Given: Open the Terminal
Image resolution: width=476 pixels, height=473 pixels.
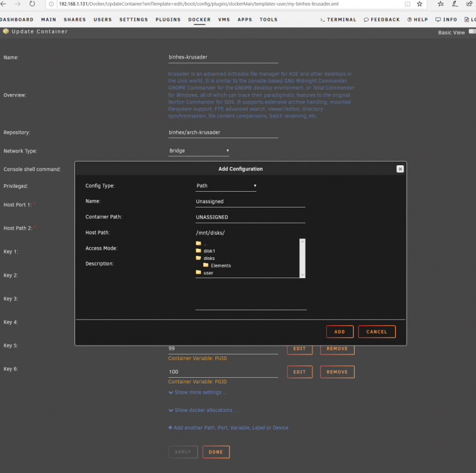Looking at the screenshot, I should (x=338, y=20).
